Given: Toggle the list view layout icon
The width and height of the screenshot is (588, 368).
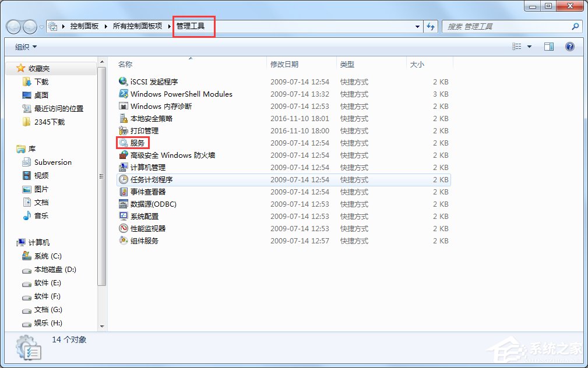Looking at the screenshot, I should coord(517,46).
